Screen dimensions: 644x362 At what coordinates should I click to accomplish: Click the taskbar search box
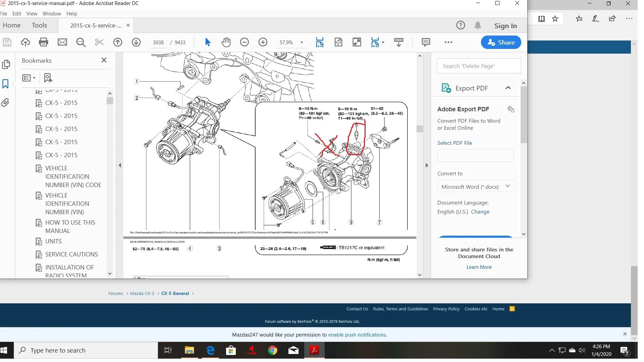pos(86,350)
